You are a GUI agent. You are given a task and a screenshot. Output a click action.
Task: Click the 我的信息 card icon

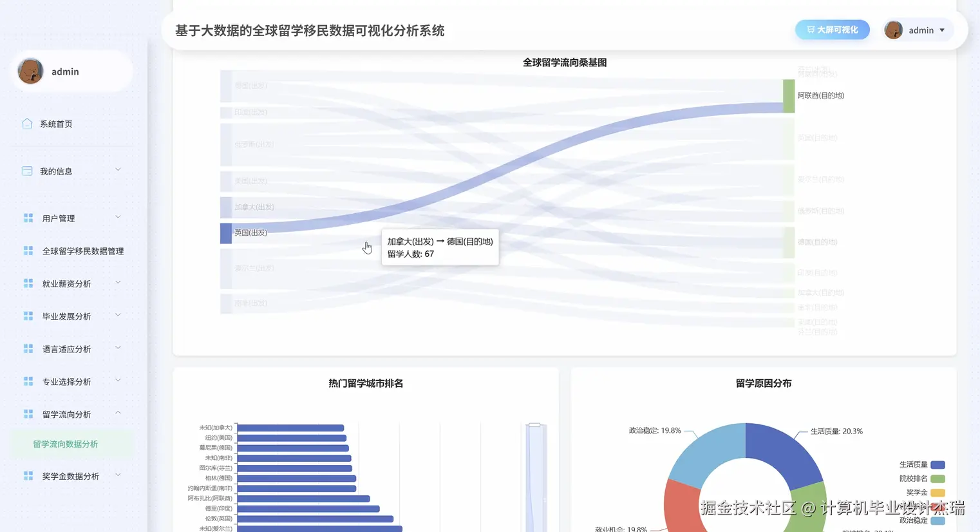point(27,171)
